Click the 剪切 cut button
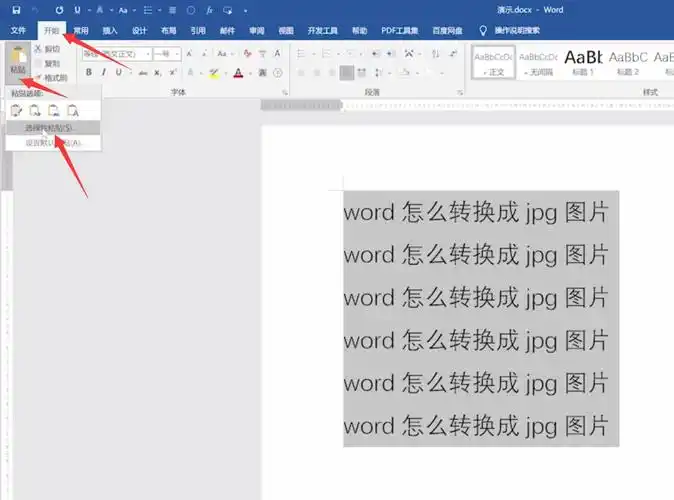The image size is (674, 500). point(48,49)
